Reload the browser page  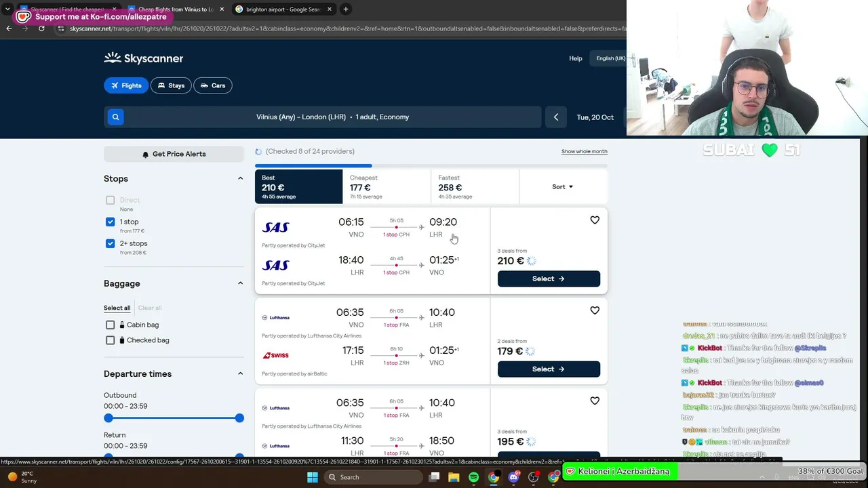coord(41,28)
